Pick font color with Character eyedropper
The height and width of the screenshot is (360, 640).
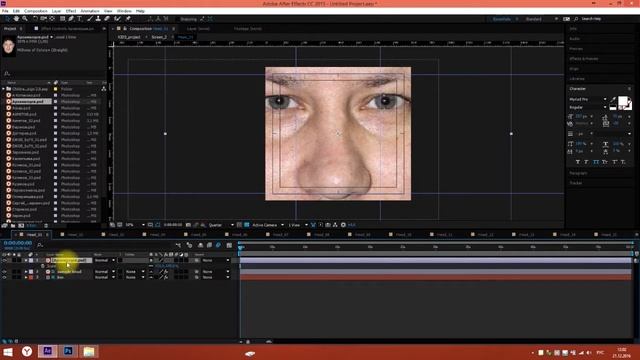pos(613,99)
